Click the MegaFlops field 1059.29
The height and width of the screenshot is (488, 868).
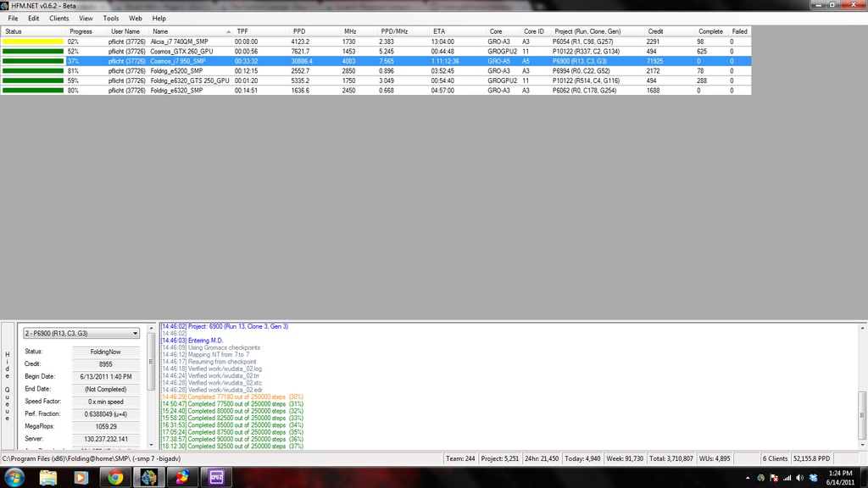coord(105,427)
